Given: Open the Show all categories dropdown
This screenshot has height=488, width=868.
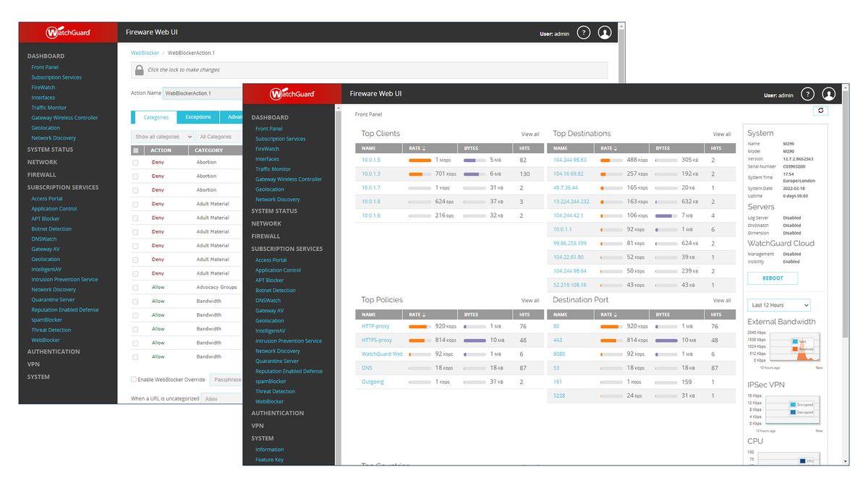Looking at the screenshot, I should (163, 137).
